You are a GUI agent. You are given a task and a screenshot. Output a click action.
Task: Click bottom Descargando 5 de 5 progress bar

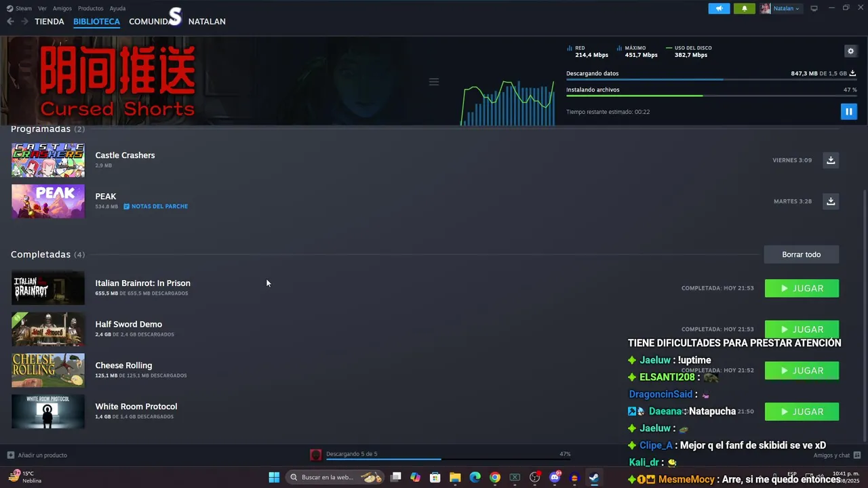point(448,460)
